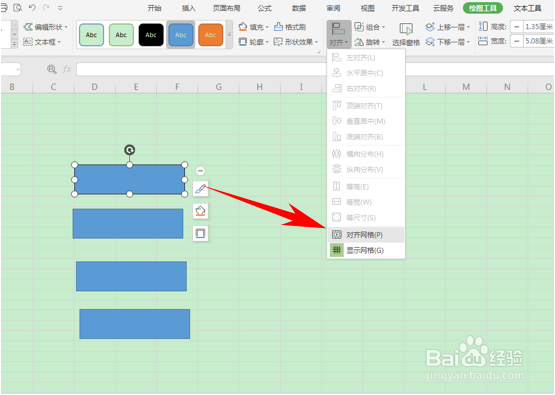555x395 pixels.
Task: Click the redo arrow icon
Action: pyautogui.click(x=46, y=7)
